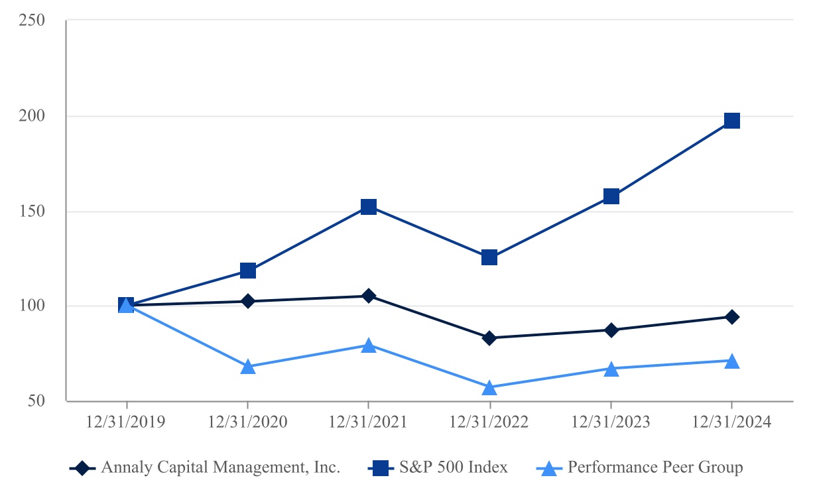Select the 12/31/2023 x-axis date label
Image resolution: width=813 pixels, height=504 pixels.
click(x=611, y=422)
